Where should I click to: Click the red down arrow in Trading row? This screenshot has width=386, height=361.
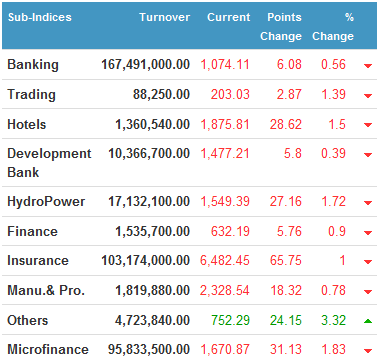(368, 96)
